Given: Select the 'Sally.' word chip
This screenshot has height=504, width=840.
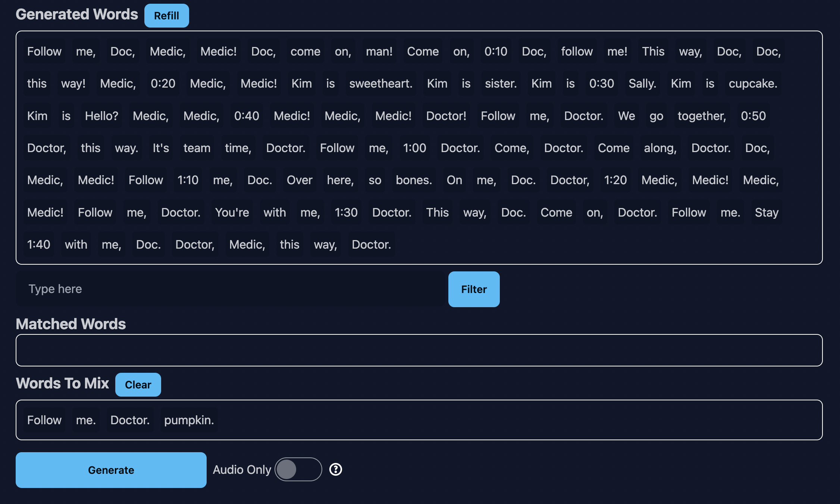Looking at the screenshot, I should click(x=642, y=84).
